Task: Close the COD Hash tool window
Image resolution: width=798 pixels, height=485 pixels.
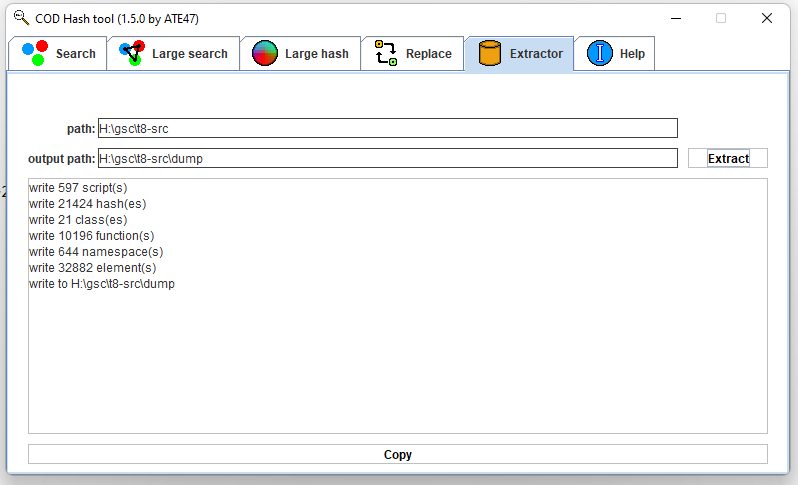Action: tap(766, 18)
